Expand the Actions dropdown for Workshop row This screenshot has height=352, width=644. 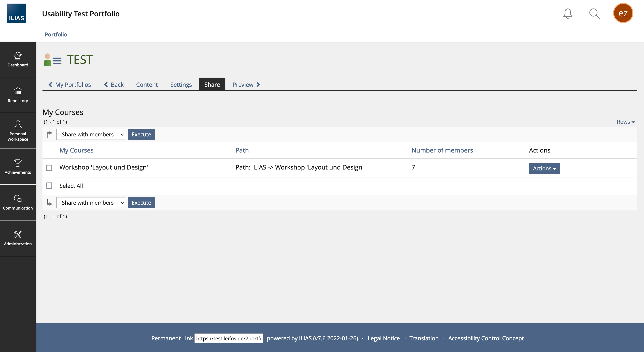pyautogui.click(x=544, y=168)
